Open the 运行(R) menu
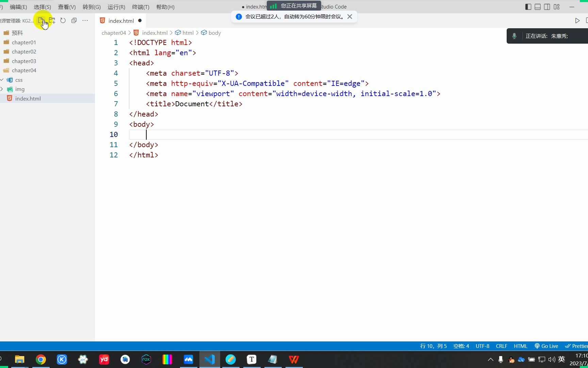 (116, 7)
